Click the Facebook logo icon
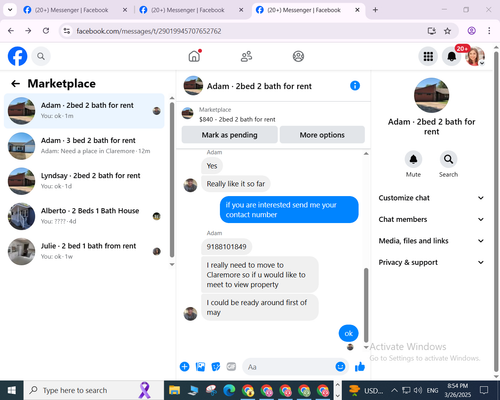 17,56
